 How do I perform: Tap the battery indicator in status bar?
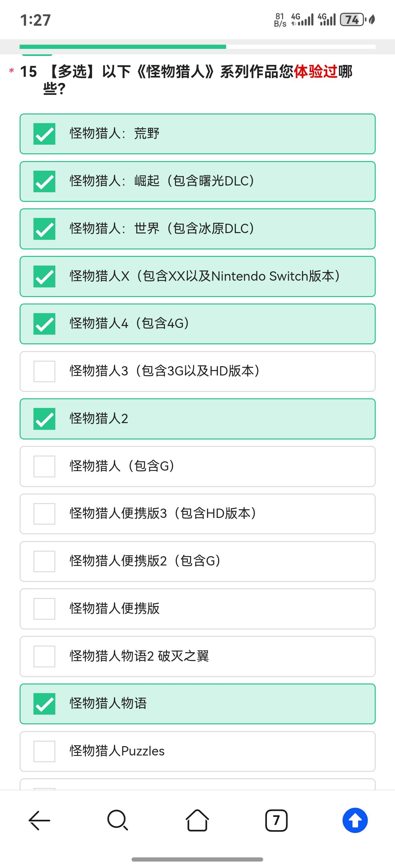(x=352, y=20)
